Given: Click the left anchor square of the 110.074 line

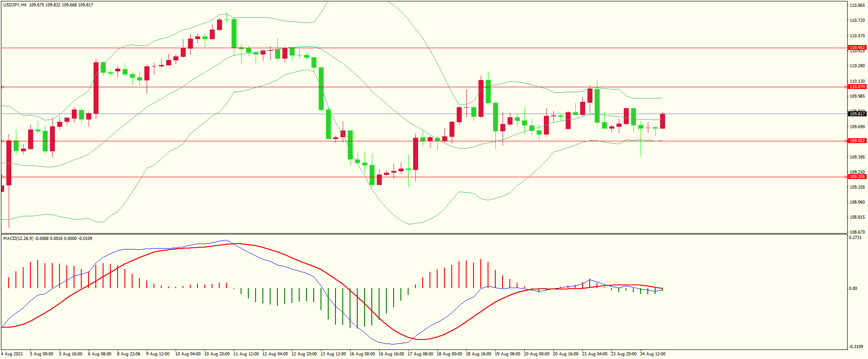Looking at the screenshot, I should [2, 87].
